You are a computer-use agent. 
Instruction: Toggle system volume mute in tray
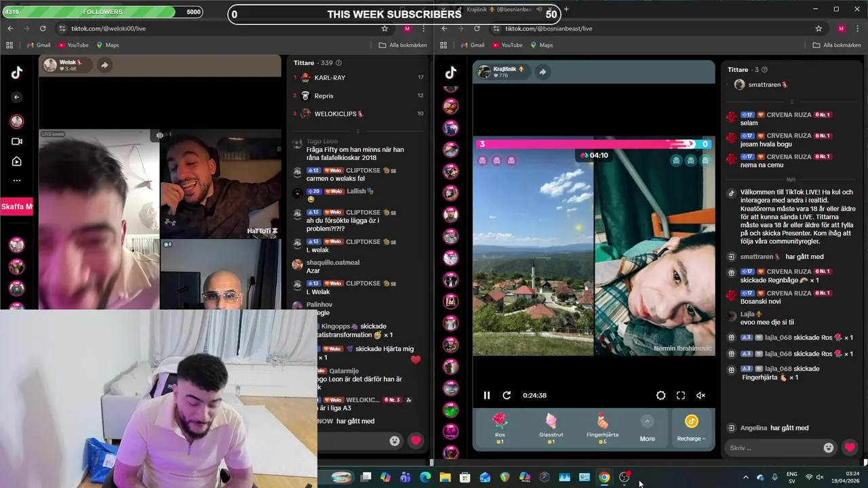[x=820, y=477]
